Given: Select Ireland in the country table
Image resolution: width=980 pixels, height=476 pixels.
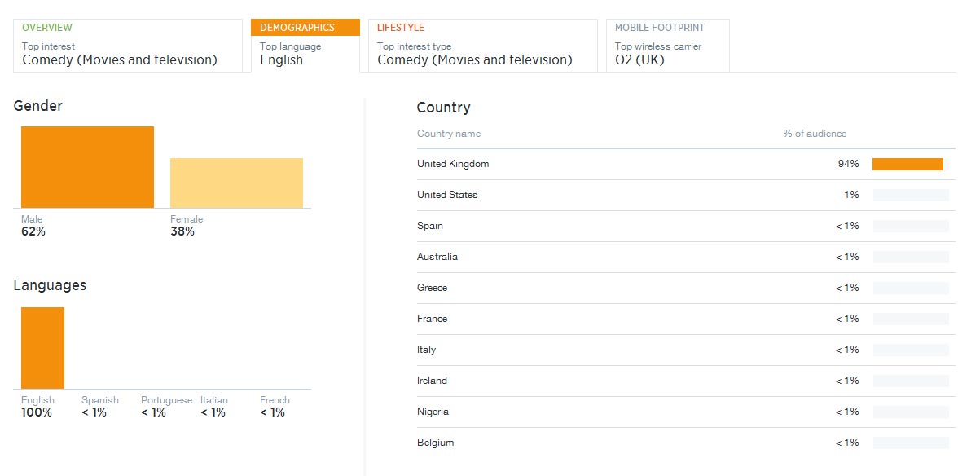Looking at the screenshot, I should tap(432, 381).
